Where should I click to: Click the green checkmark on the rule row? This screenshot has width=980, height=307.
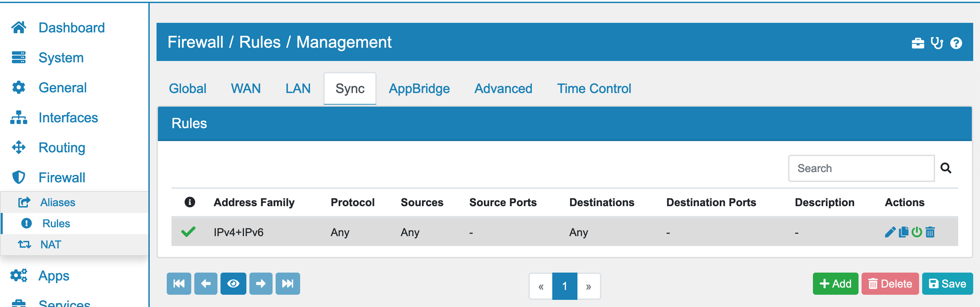[188, 232]
